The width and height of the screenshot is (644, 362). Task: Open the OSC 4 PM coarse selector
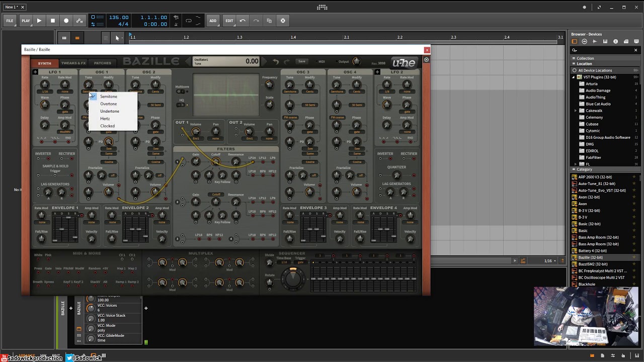337,117
